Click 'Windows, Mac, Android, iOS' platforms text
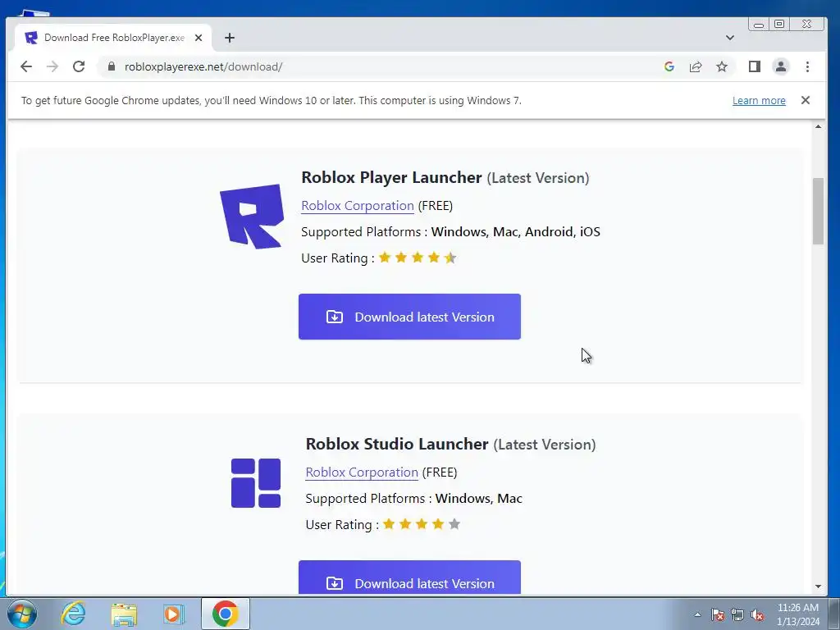The width and height of the screenshot is (840, 630). coord(515,232)
